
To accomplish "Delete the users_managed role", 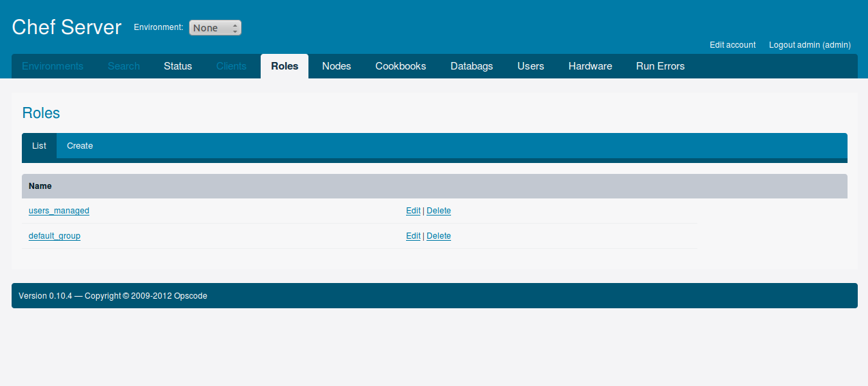I will click(x=439, y=211).
